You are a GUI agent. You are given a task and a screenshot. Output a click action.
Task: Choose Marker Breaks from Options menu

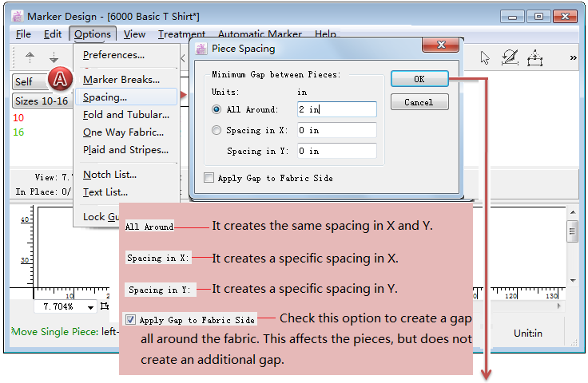point(121,79)
